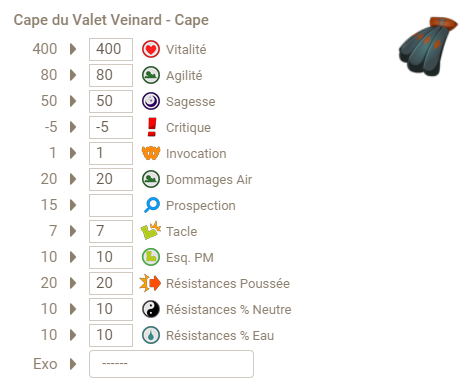Click the yin-yang Résistances Neutre icon
This screenshot has width=474, height=390.
(151, 309)
